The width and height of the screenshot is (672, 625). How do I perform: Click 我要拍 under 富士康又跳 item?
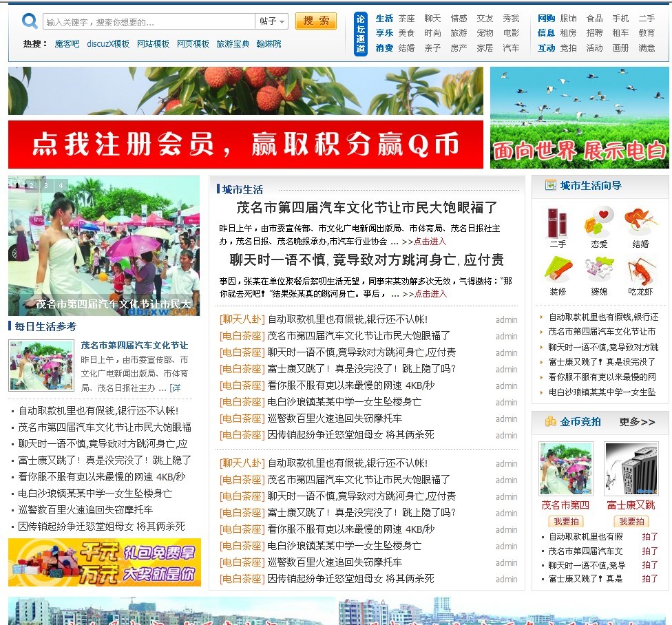(x=631, y=521)
